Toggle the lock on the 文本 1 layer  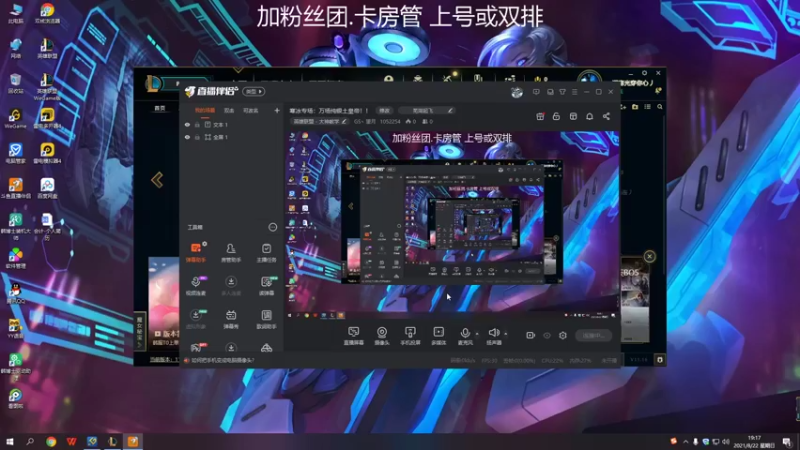pos(197,124)
